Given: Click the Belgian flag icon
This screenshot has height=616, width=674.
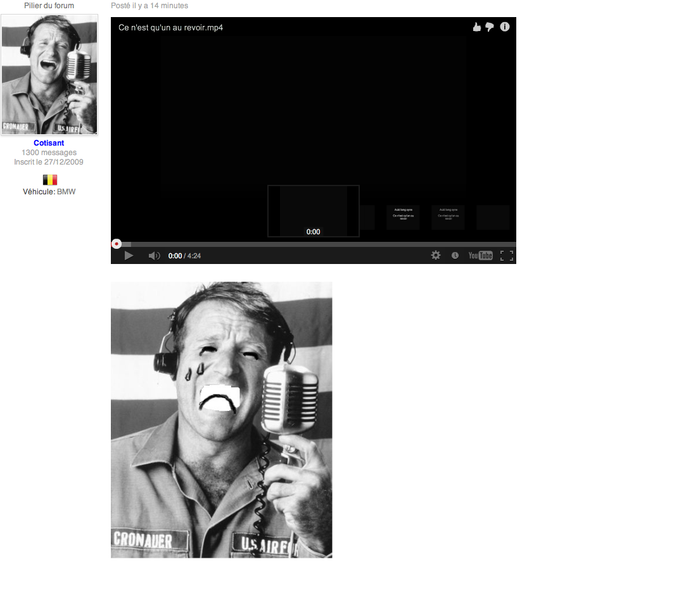Looking at the screenshot, I should coord(50,180).
